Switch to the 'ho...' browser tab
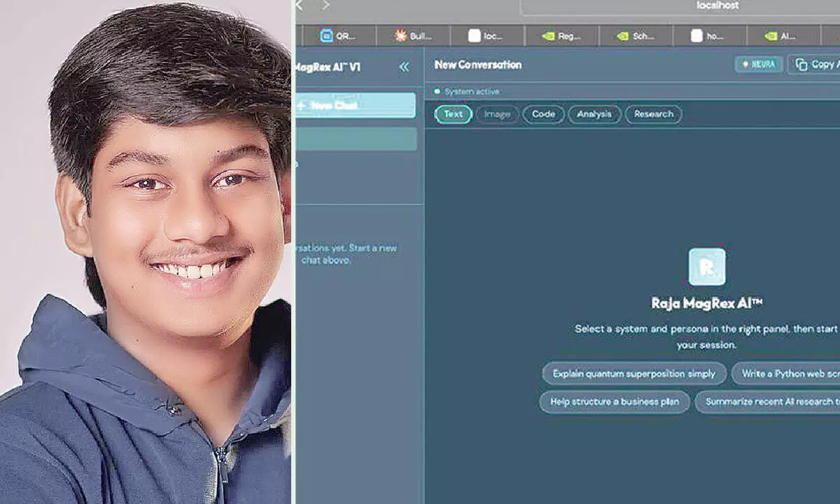Viewport: 840px width, 504px height. [708, 36]
